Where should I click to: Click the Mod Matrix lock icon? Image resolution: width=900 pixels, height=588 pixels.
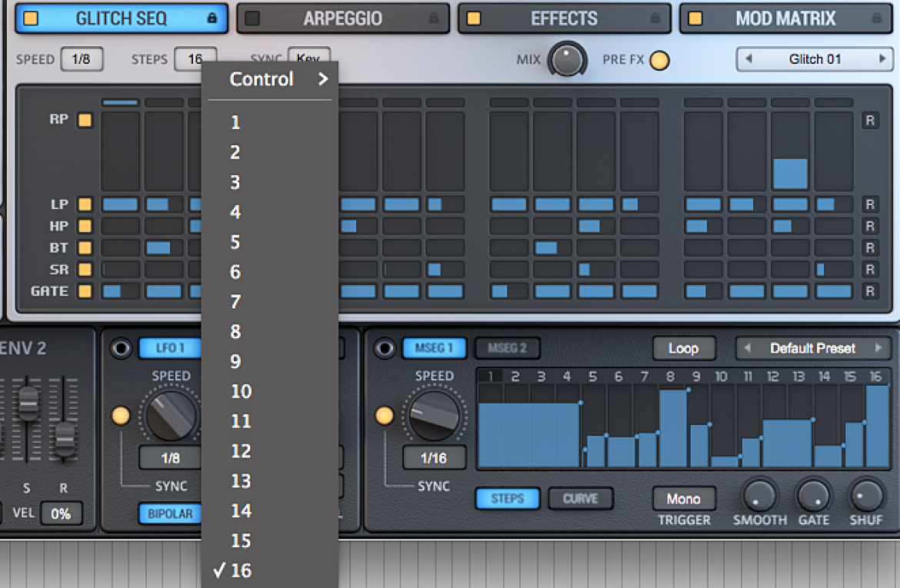click(x=876, y=18)
